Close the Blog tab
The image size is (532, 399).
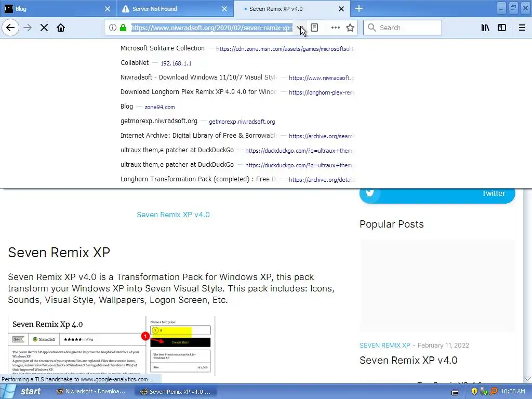[107, 9]
